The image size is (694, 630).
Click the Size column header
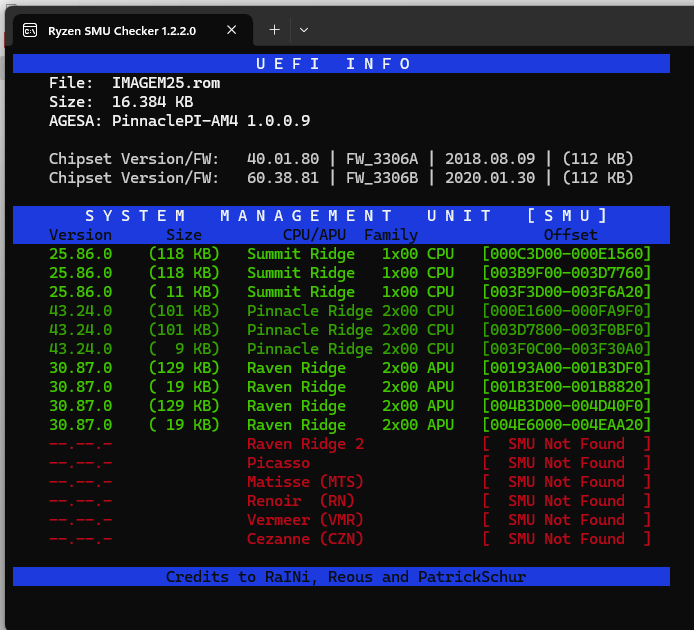point(184,235)
